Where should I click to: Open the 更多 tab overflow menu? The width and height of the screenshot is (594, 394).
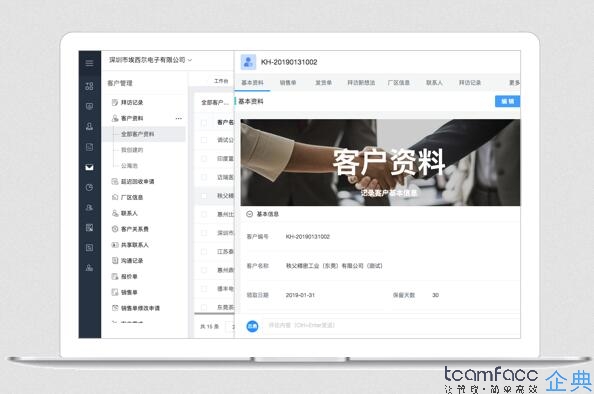point(514,83)
